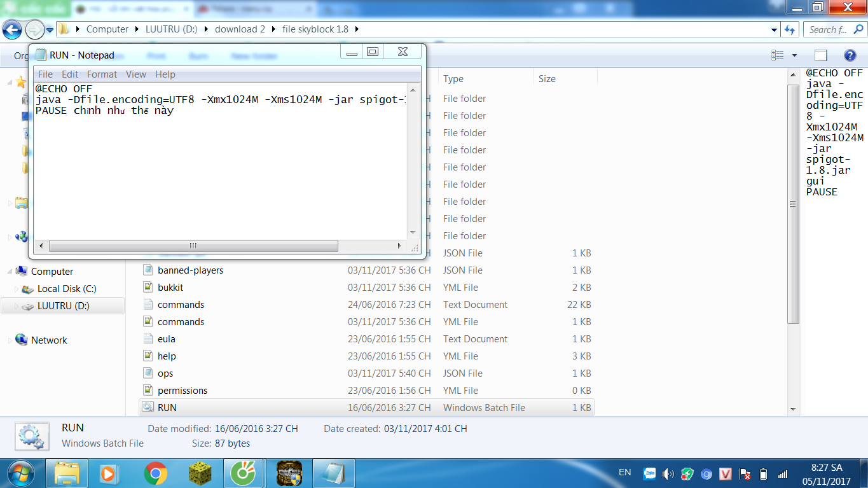Expand the Local Disk (C:) tree node
Viewport: 868px width, 488px height.
coord(17,289)
